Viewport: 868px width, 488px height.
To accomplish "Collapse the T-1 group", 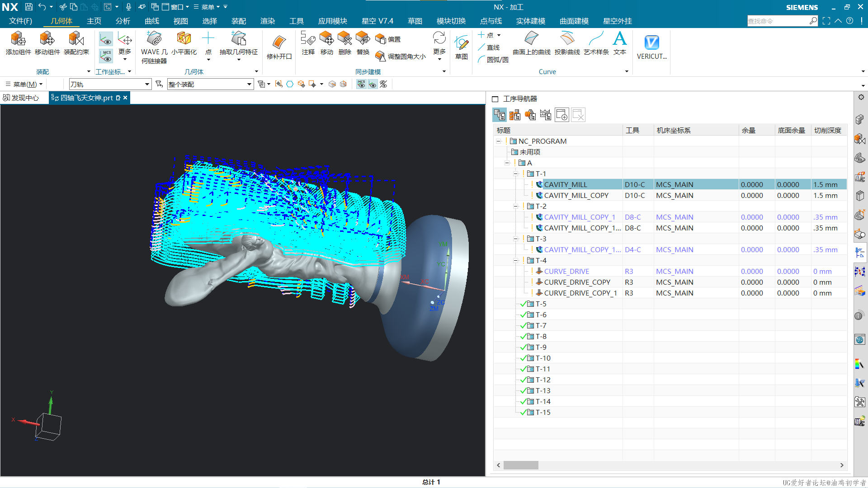I will tap(516, 174).
